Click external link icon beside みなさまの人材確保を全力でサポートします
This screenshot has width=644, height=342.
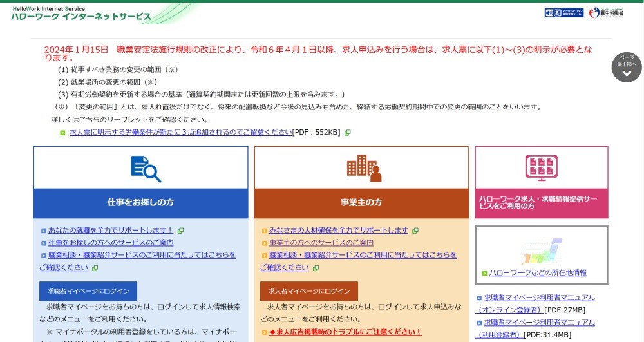click(x=415, y=231)
